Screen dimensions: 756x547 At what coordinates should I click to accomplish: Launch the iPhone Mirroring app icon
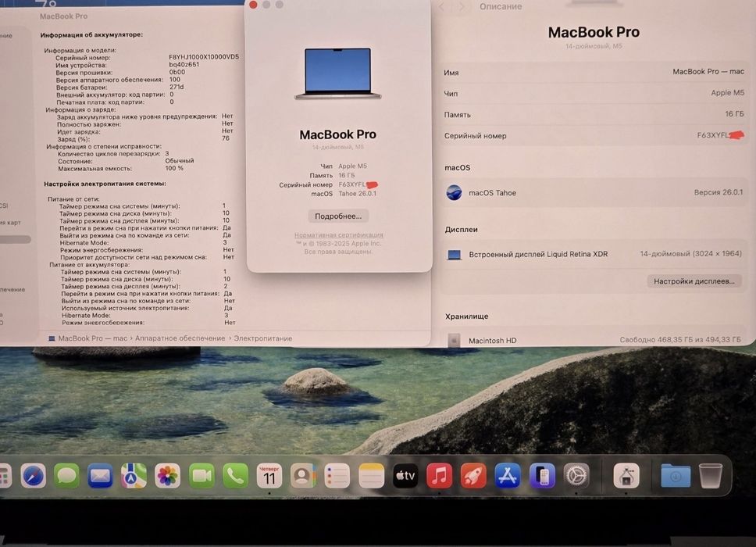[542, 476]
